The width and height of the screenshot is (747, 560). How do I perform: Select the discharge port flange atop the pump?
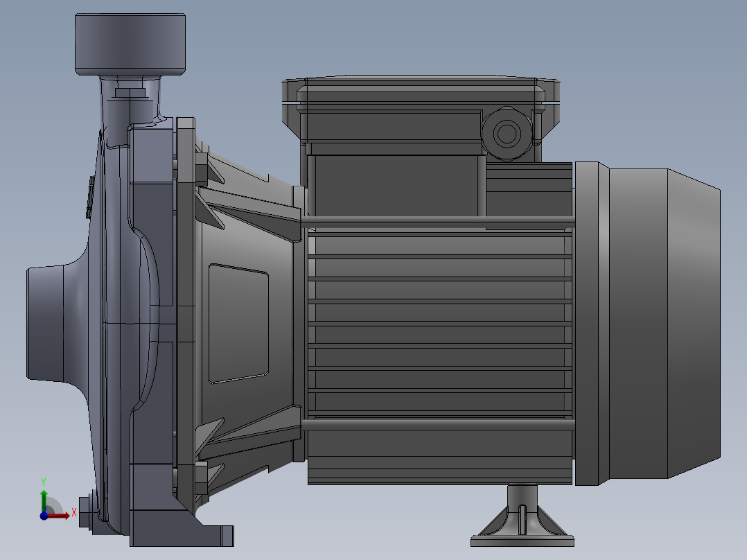pyautogui.click(x=130, y=44)
